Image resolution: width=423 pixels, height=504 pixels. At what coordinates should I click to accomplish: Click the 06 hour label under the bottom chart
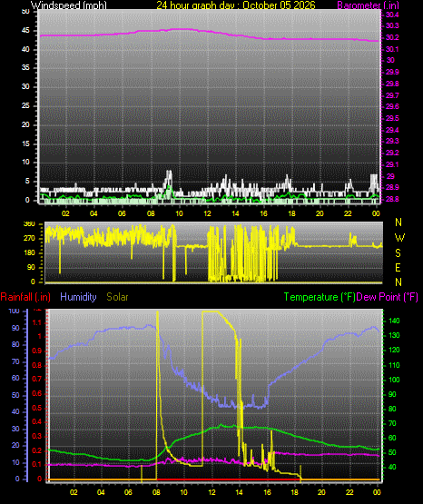[x=128, y=492]
